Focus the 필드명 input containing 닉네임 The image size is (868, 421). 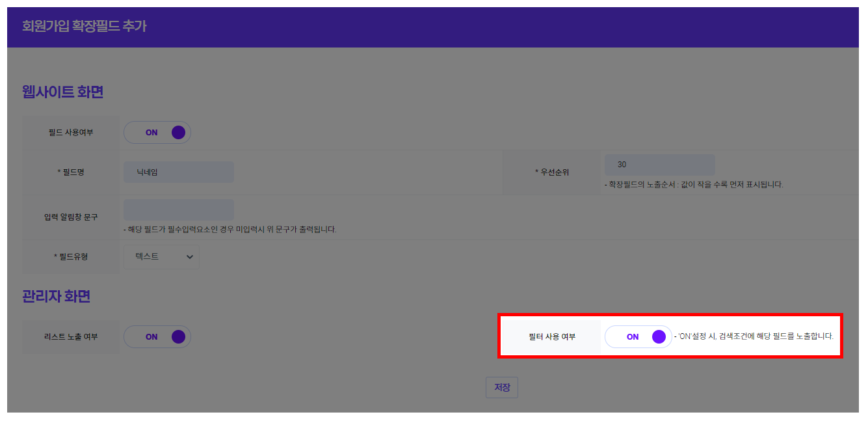coord(179,172)
